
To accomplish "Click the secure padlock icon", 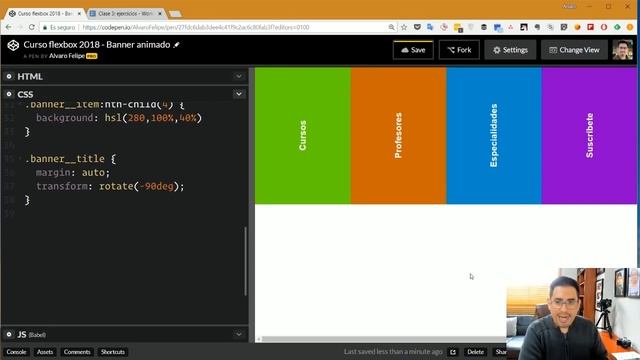I will (x=45, y=27).
